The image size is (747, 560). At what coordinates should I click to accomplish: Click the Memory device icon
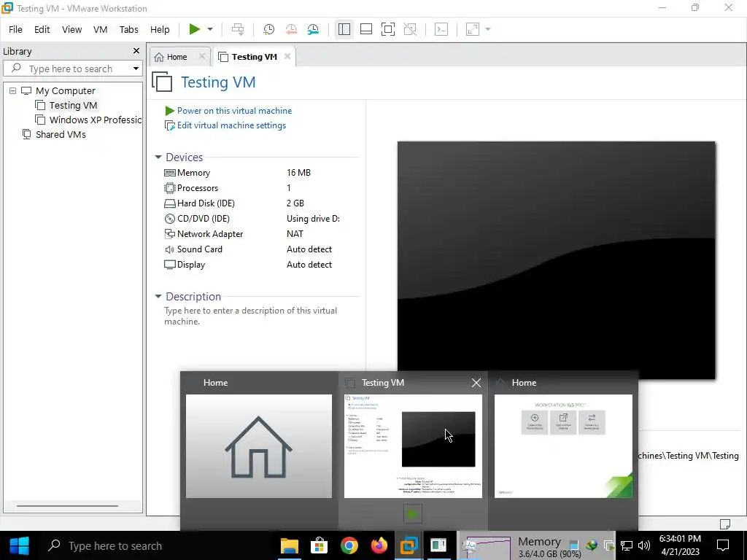(x=169, y=173)
